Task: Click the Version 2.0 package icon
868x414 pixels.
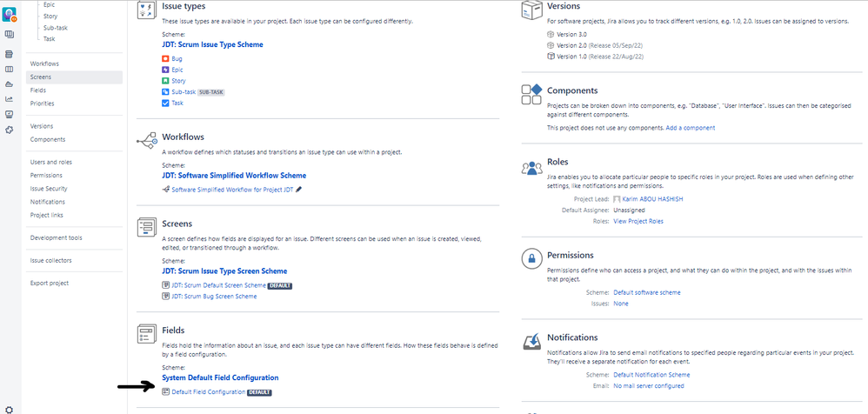Action: click(x=551, y=45)
